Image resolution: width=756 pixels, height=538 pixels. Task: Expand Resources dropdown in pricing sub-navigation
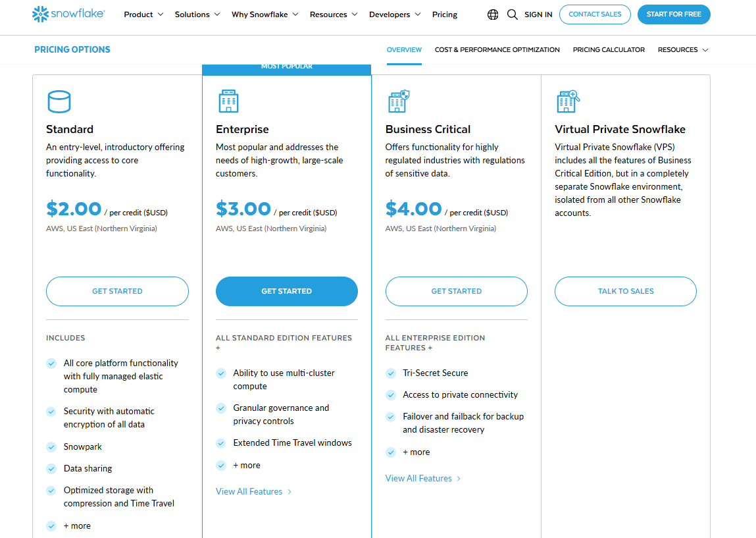[683, 49]
